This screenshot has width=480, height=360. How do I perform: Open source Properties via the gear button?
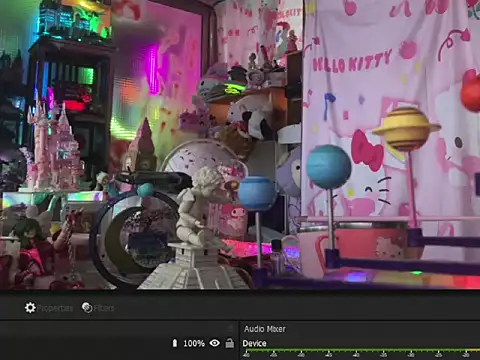49,308
